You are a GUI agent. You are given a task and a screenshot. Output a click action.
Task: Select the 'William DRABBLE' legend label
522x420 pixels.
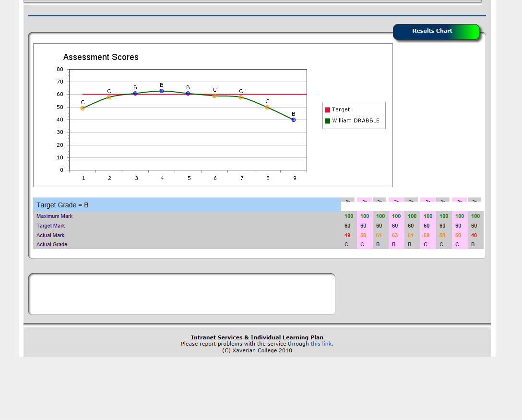pos(356,120)
